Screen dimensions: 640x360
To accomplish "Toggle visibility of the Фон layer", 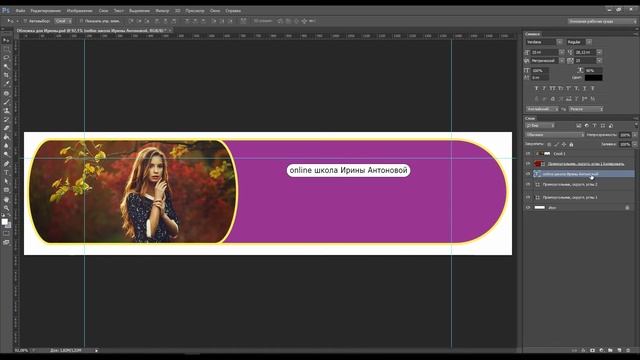I will point(528,207).
